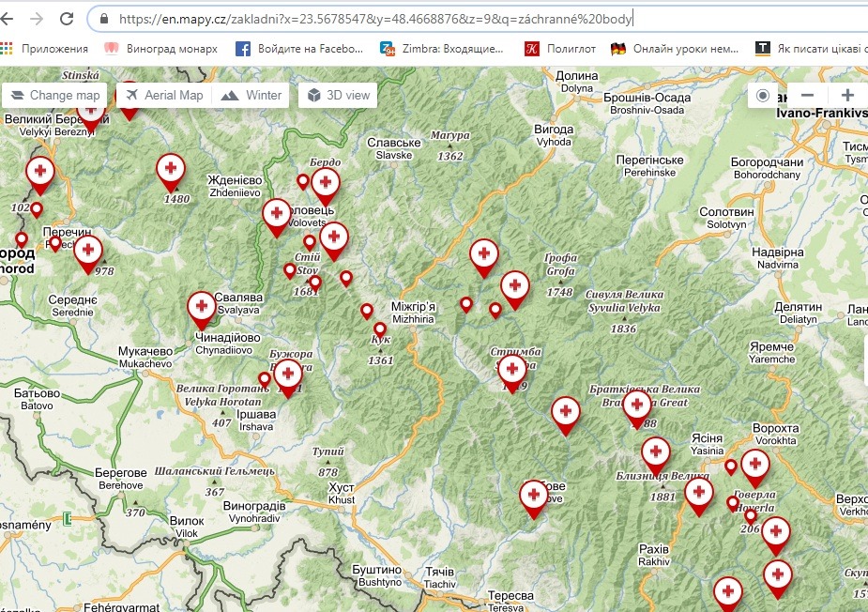
Task: Click the Рахів town label on map
Action: 653,549
